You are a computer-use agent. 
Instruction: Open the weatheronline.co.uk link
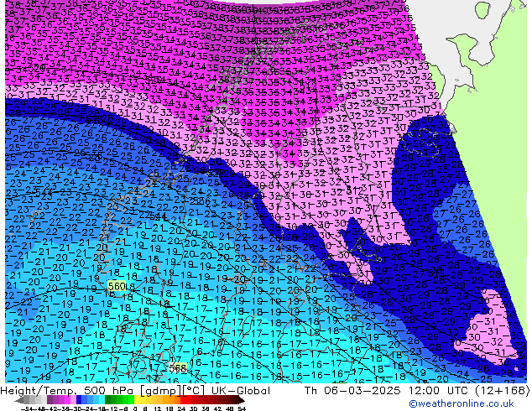[462, 403]
